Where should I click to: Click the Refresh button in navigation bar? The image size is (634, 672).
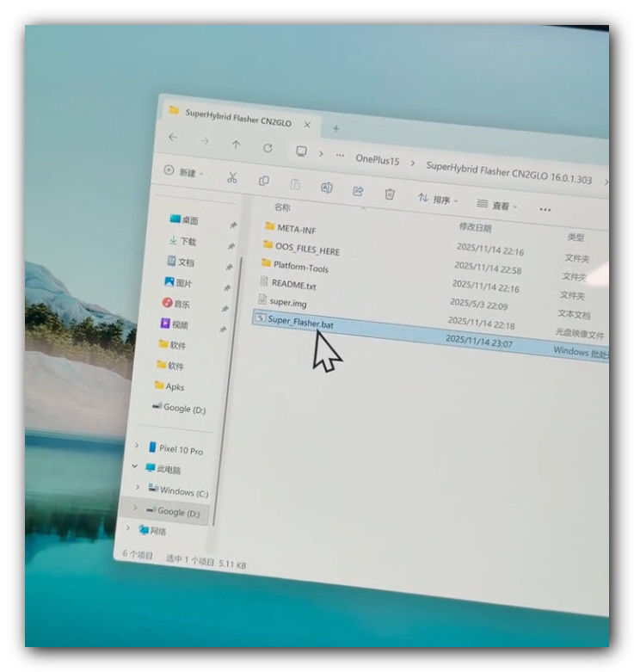pos(268,148)
